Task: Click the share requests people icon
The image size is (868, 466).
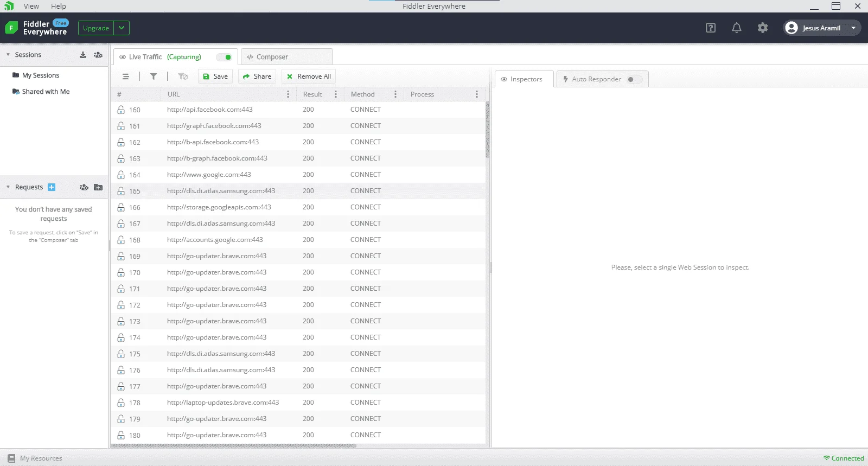Action: point(84,187)
